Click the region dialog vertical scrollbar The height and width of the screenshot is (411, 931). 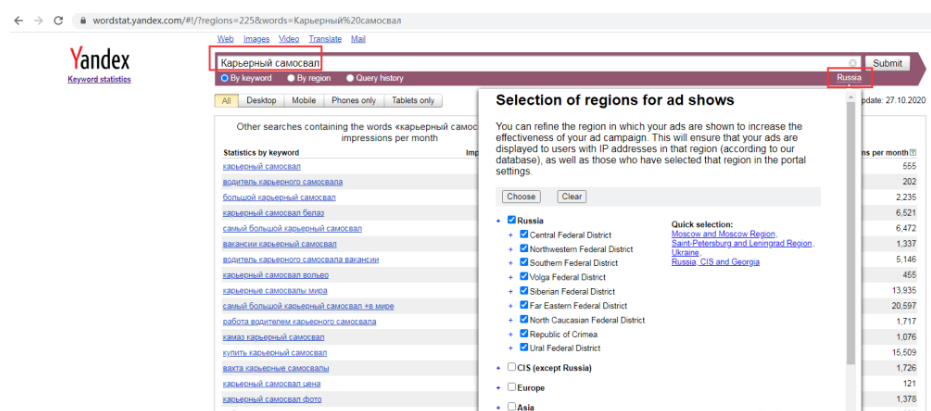(x=851, y=233)
